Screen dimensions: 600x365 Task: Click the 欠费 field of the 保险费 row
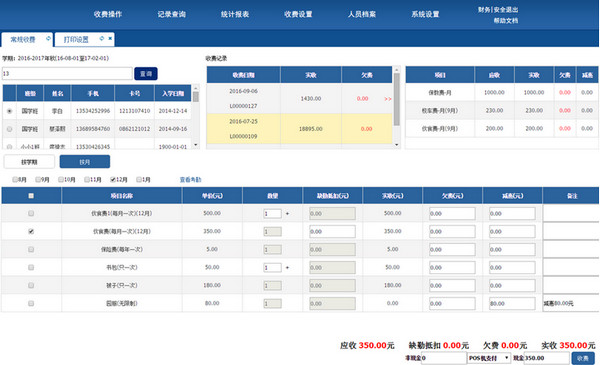[x=452, y=249]
